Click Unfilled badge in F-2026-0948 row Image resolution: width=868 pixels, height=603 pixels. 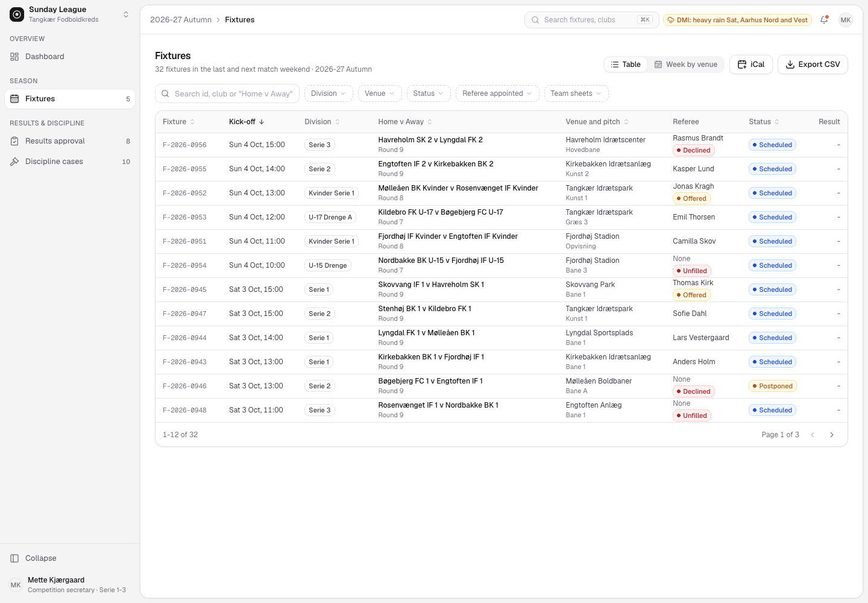point(692,416)
